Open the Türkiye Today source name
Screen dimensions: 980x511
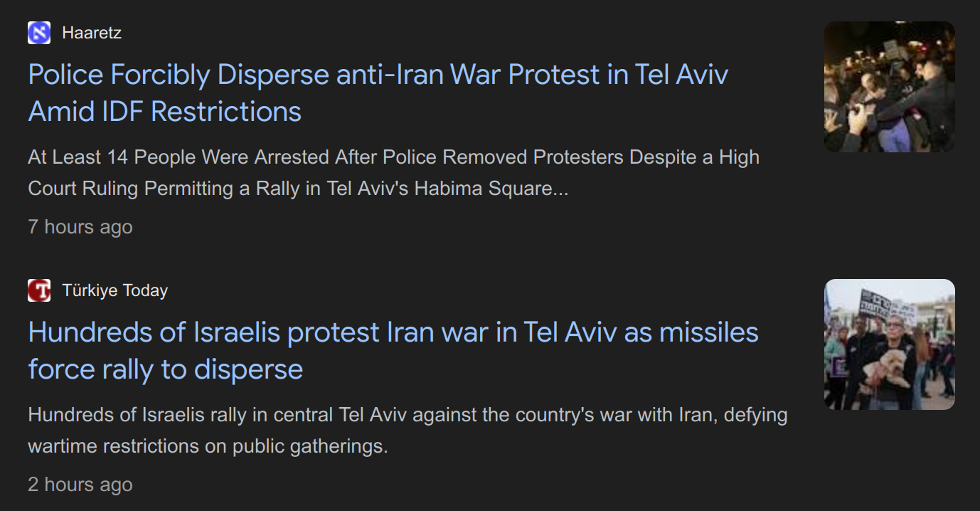point(114,290)
